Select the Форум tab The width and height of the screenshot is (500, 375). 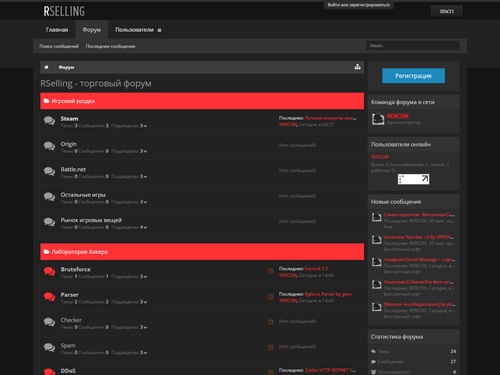pyautogui.click(x=92, y=30)
